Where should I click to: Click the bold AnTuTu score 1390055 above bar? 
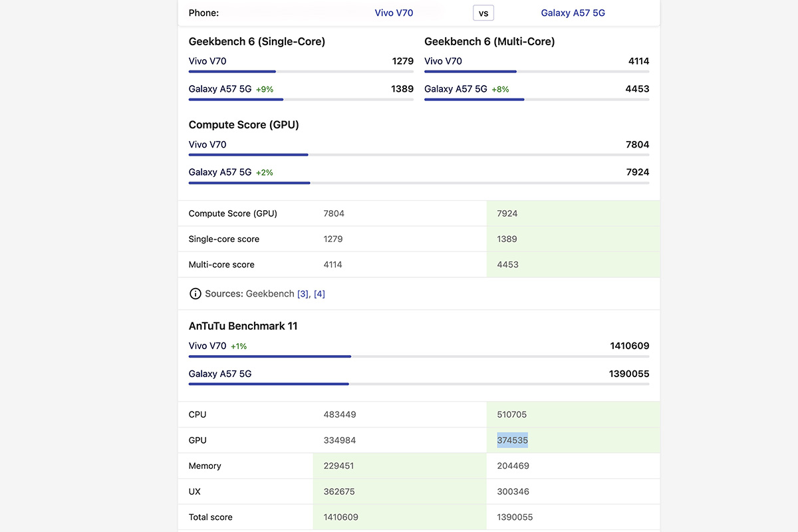click(629, 374)
